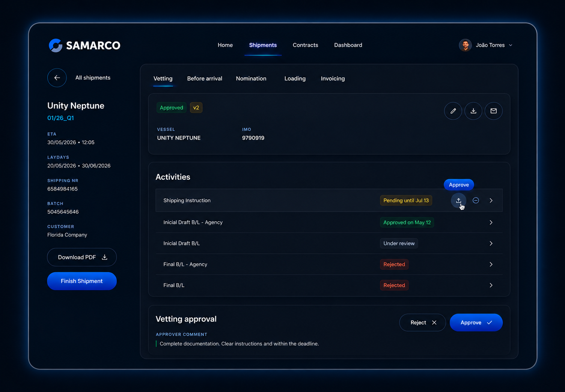Click the customer Florida Company
The height and width of the screenshot is (392, 565).
(x=67, y=235)
